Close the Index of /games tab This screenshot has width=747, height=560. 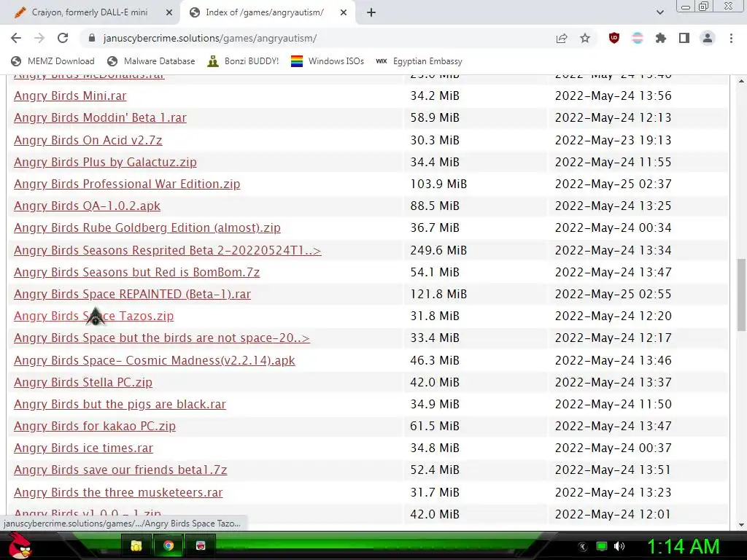click(x=344, y=13)
